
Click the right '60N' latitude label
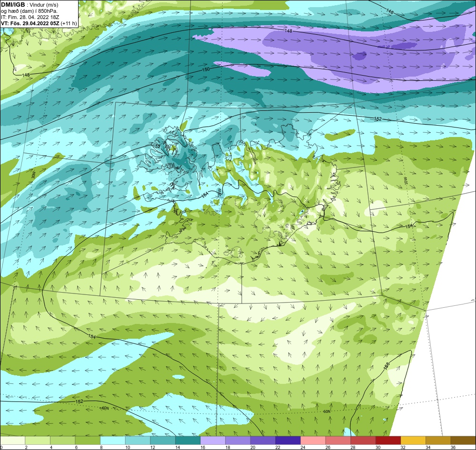click(x=327, y=411)
